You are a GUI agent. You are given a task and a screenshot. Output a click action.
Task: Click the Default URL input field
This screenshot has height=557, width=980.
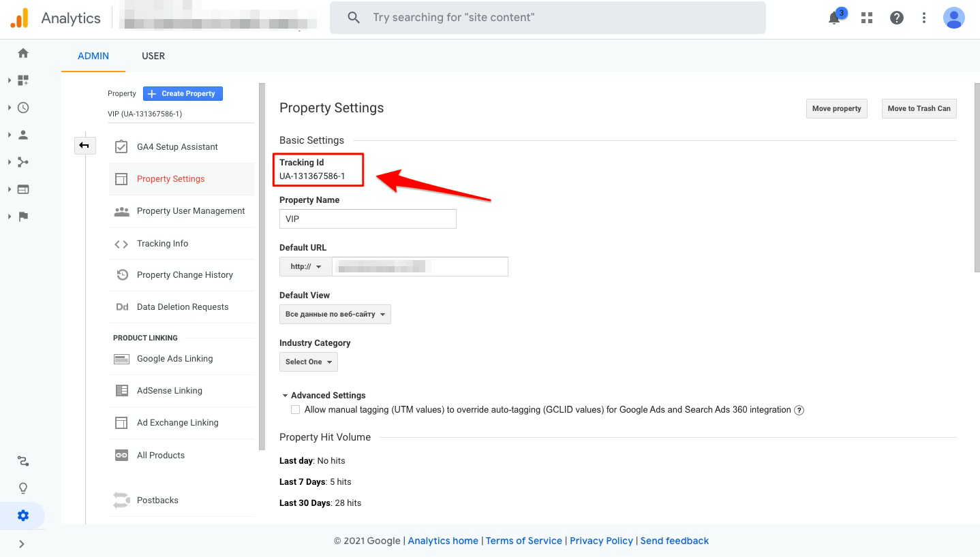420,266
